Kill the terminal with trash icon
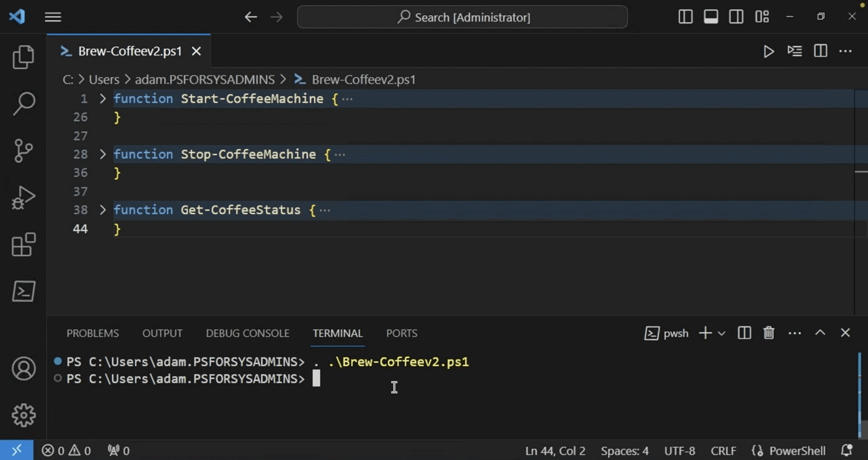This screenshot has width=868, height=460. click(769, 333)
